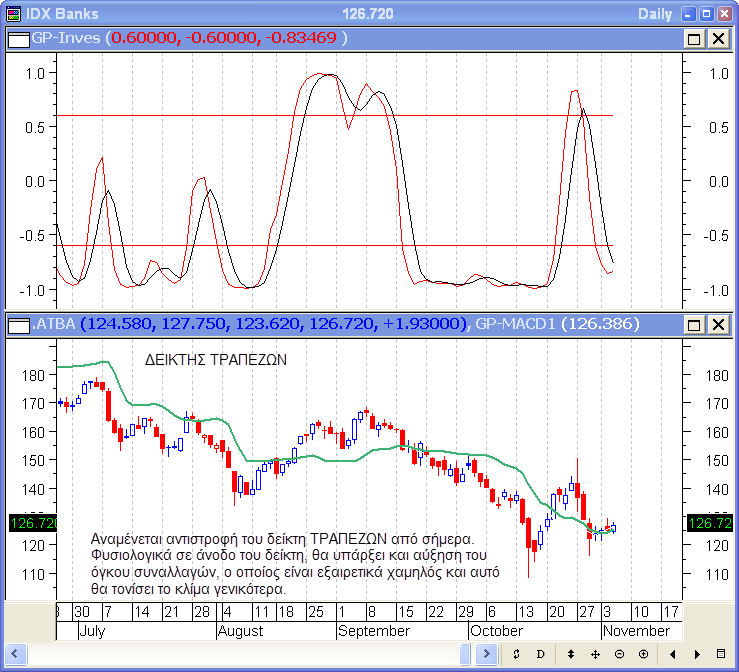Click the IDX Banks window icon

coord(14,13)
